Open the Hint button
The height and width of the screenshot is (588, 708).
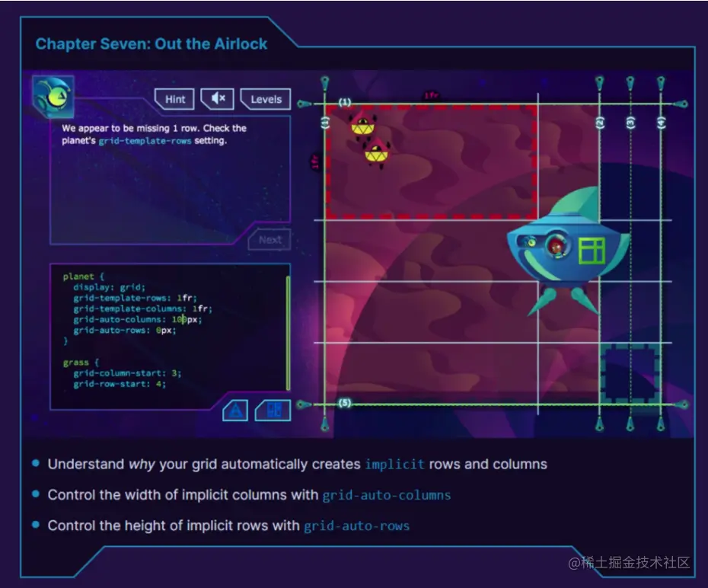click(175, 99)
